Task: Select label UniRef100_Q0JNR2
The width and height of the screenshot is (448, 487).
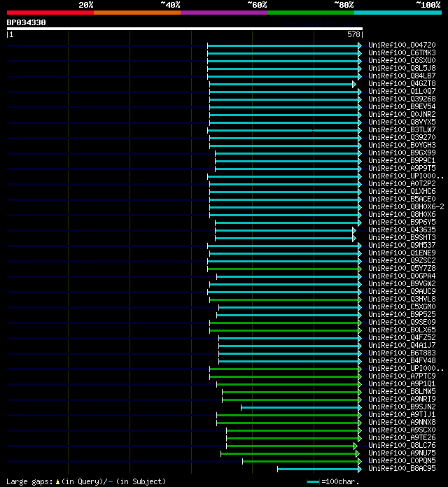Action: (402, 114)
